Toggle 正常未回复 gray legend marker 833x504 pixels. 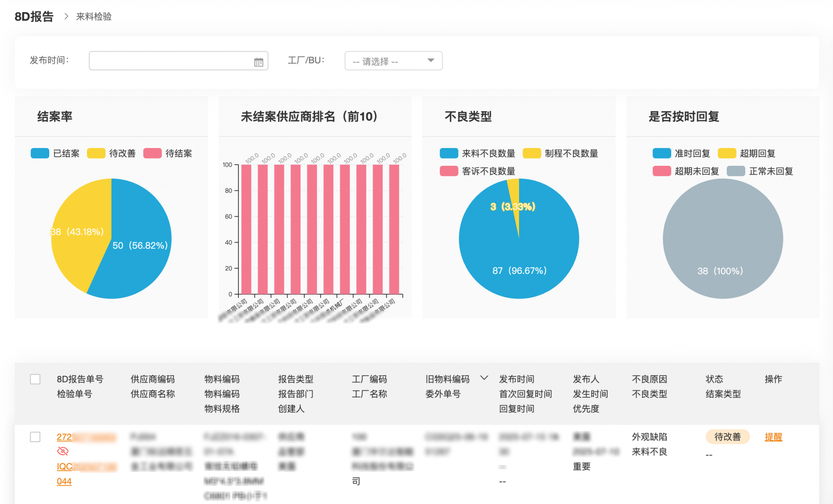[735, 171]
